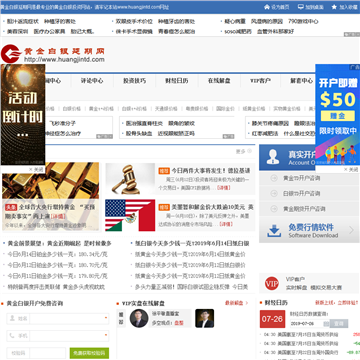This screenshot has height=360, width=360.
Task: Open 黄金前景展望：黄金近期崛起 headline
Action: (x=59, y=243)
